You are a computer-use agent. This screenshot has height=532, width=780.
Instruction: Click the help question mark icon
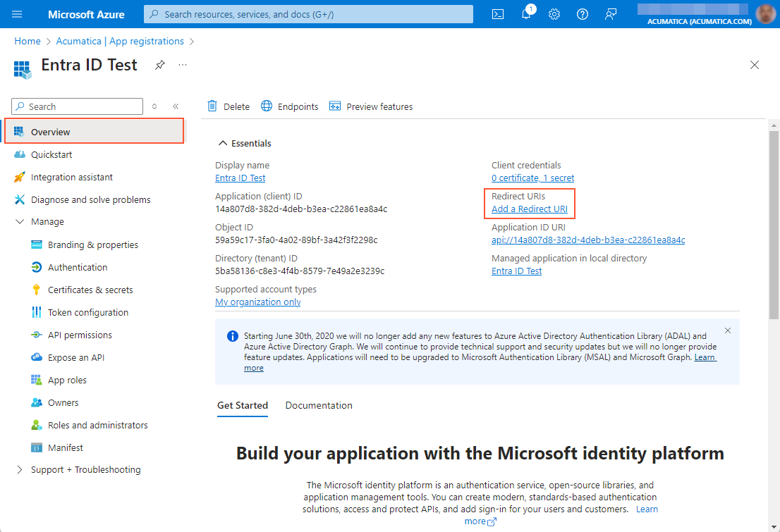coord(583,14)
